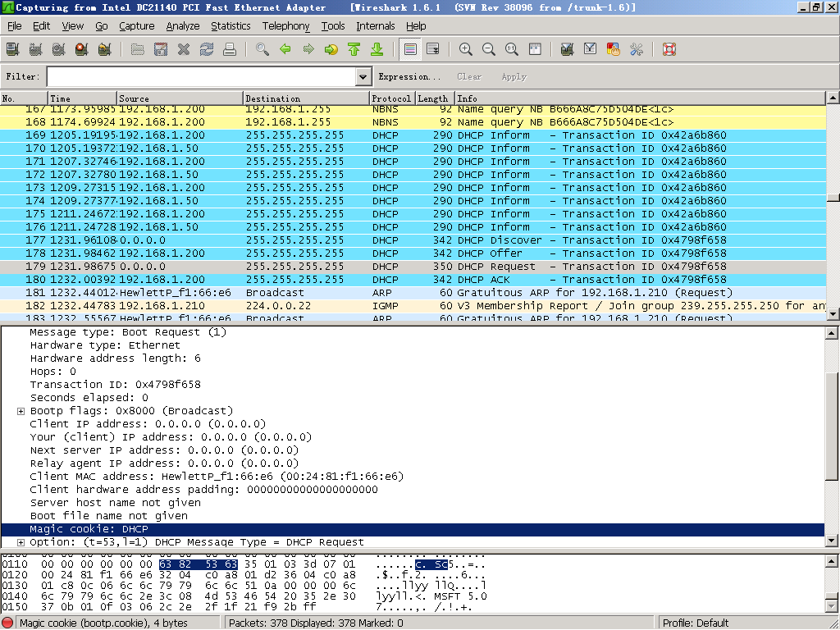Open the Analyze menu
840x630 pixels.
tap(183, 25)
